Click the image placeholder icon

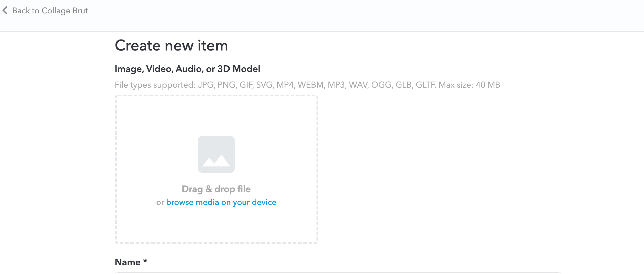pos(216,154)
